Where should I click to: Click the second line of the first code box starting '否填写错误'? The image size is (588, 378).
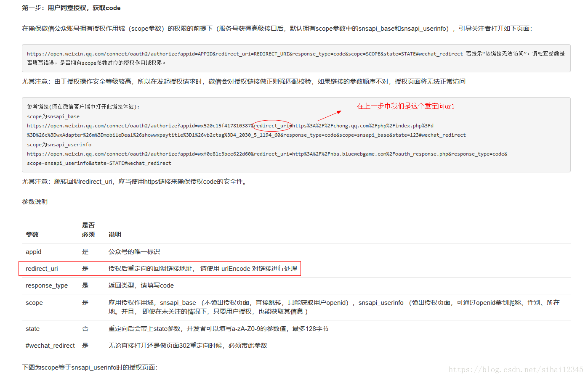(x=96, y=63)
